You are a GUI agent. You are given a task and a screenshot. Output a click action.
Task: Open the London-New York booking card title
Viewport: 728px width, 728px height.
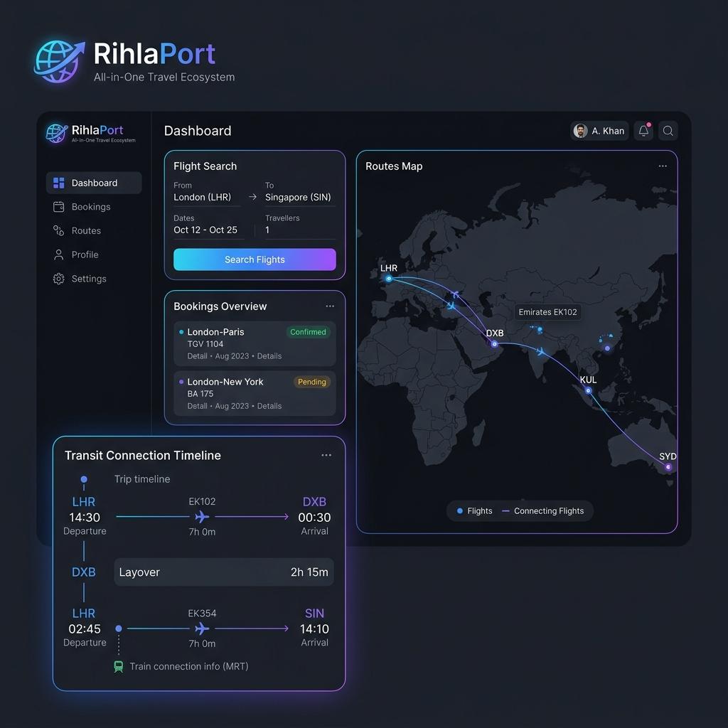(225, 382)
